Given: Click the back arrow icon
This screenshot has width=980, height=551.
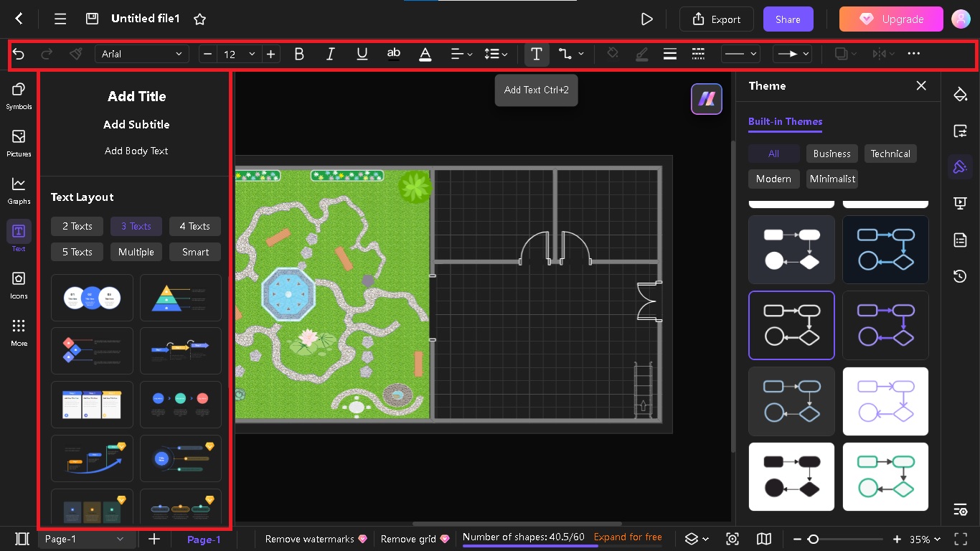Looking at the screenshot, I should click(19, 19).
